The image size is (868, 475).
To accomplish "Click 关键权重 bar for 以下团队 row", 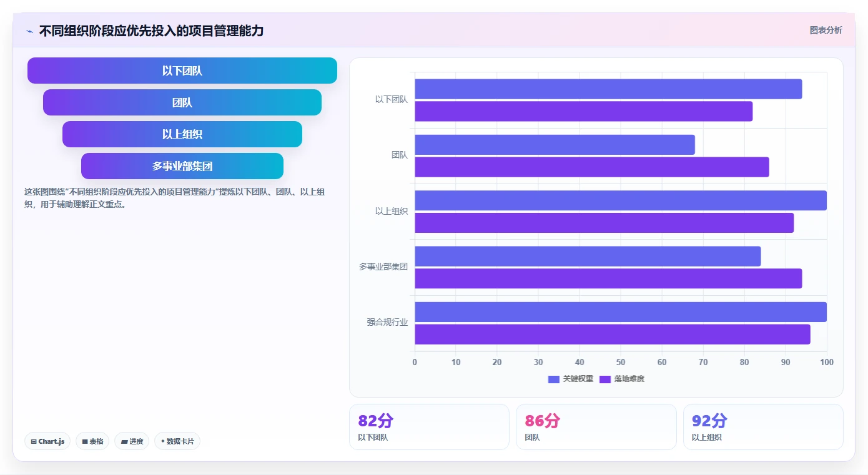I will pyautogui.click(x=608, y=89).
